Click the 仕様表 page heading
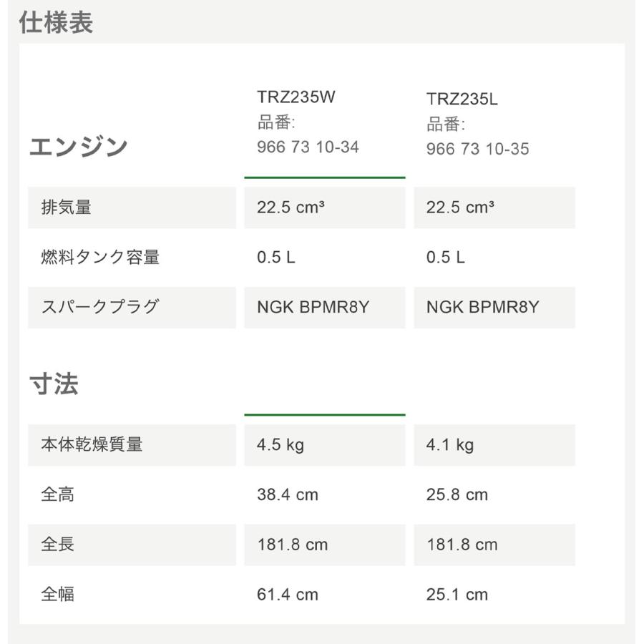The image size is (644, 644). click(x=56, y=23)
